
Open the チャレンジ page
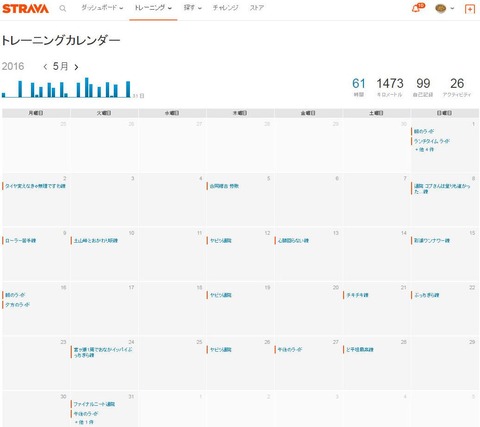click(225, 8)
